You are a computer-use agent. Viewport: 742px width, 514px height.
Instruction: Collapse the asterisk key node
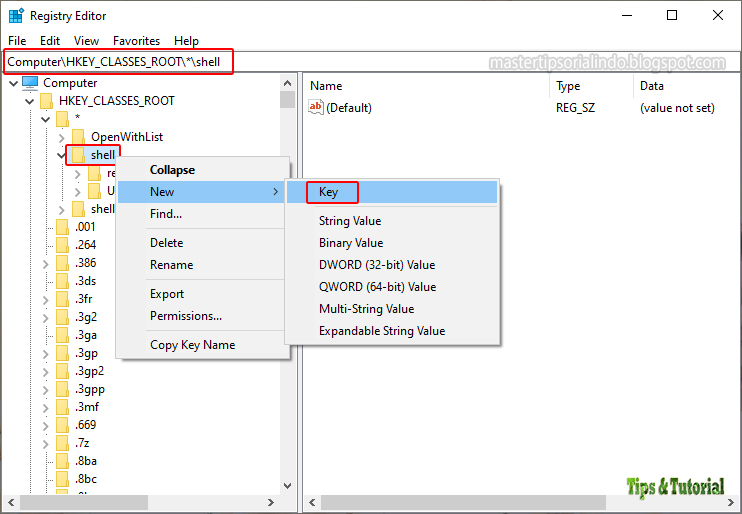pos(46,120)
